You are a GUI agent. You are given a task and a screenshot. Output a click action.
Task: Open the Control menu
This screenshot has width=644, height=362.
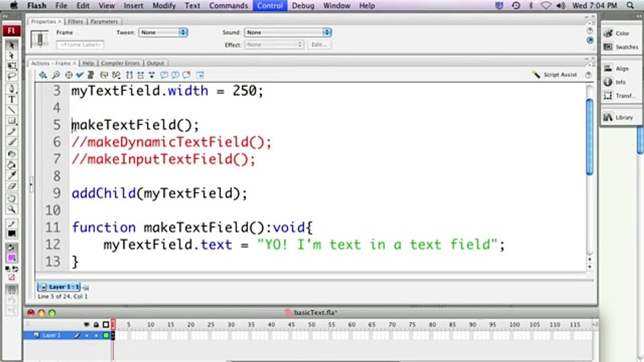coord(270,6)
